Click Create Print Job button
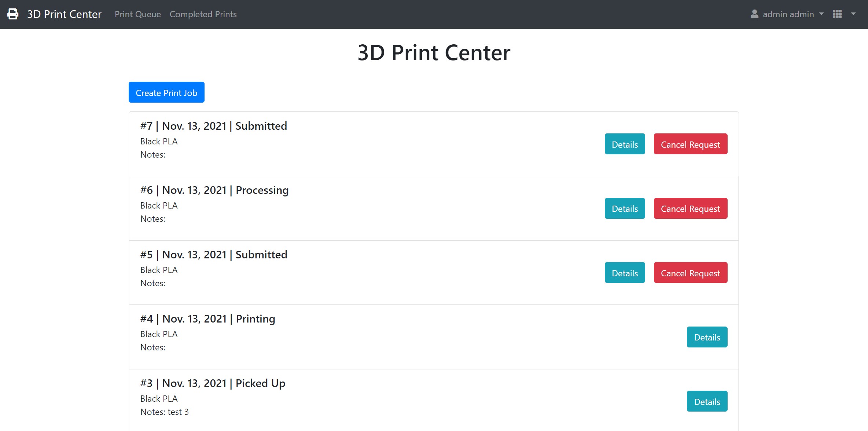The width and height of the screenshot is (868, 431). (166, 93)
